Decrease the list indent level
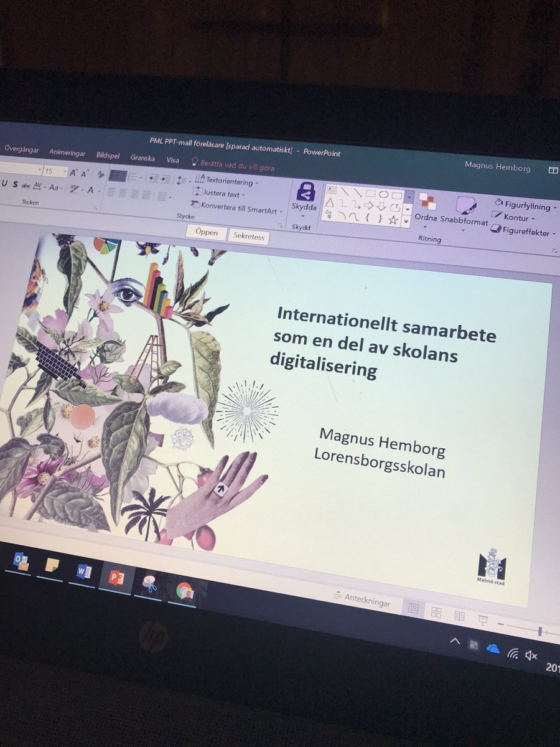The height and width of the screenshot is (747, 560). [154, 178]
